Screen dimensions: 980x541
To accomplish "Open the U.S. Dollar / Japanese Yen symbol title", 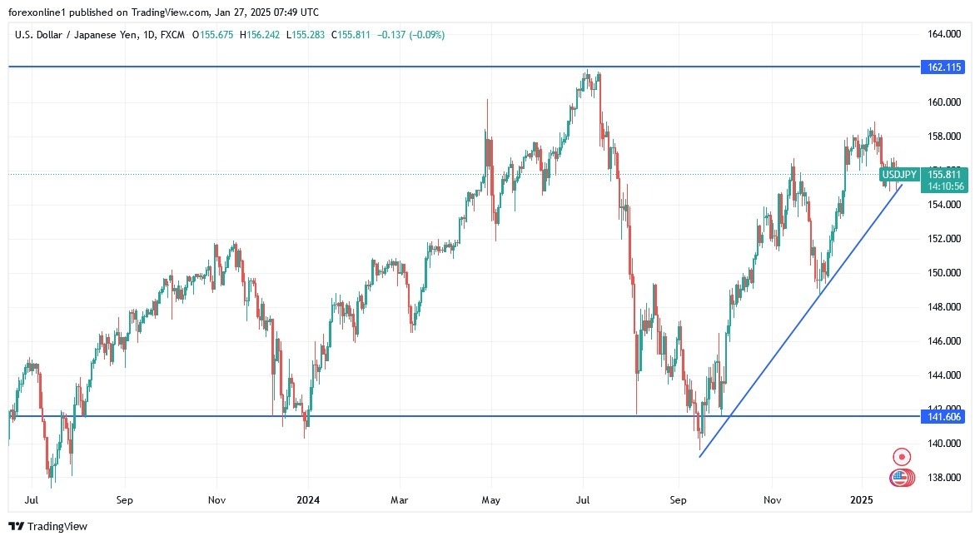I will coord(78,35).
